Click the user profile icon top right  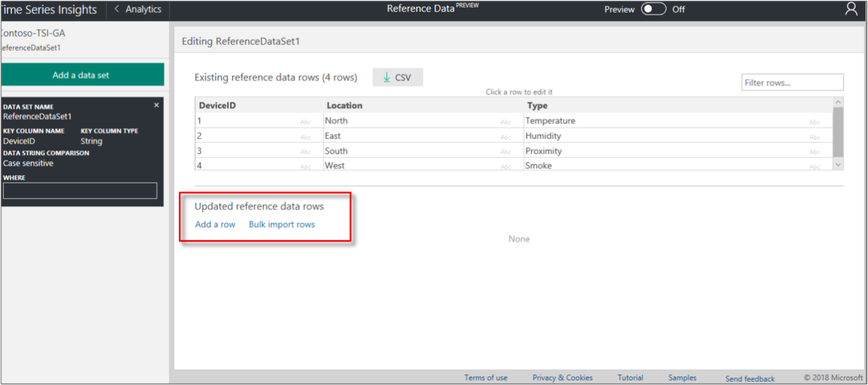pyautogui.click(x=851, y=9)
